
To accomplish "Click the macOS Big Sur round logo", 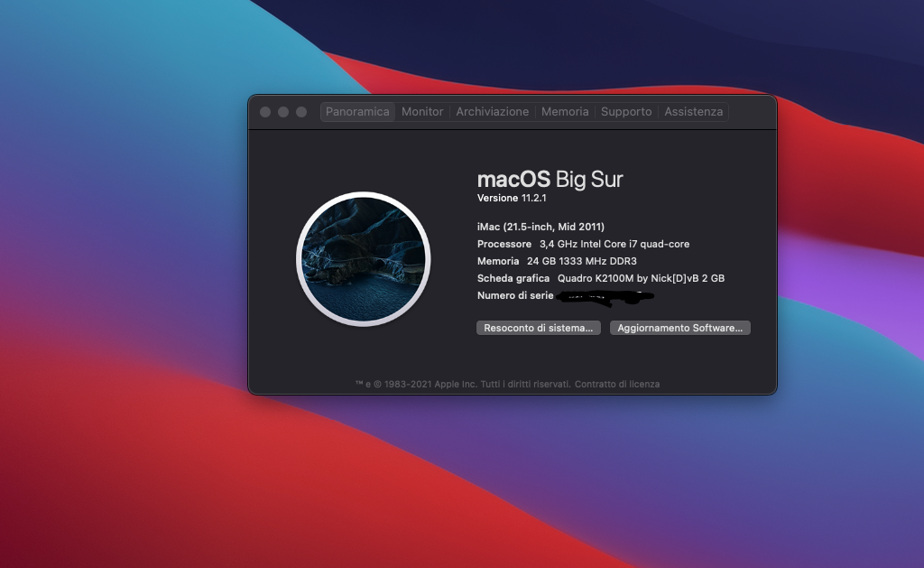I will coord(364,259).
